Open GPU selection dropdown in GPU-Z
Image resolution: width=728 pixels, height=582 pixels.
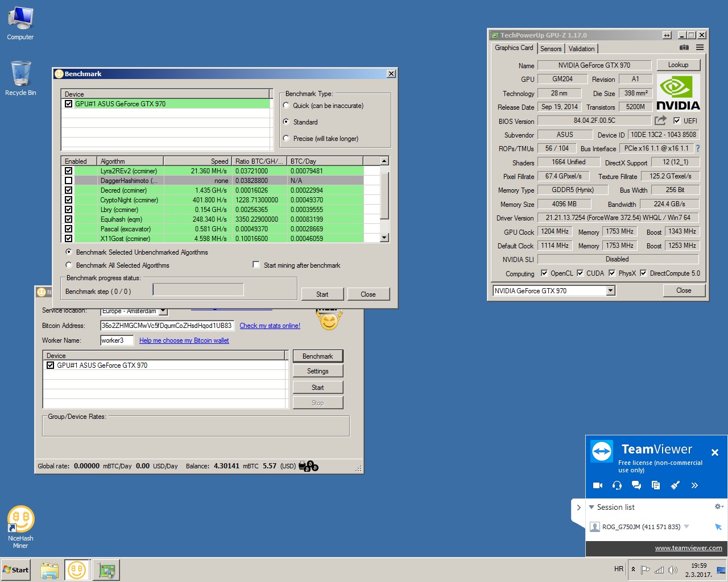coord(611,291)
